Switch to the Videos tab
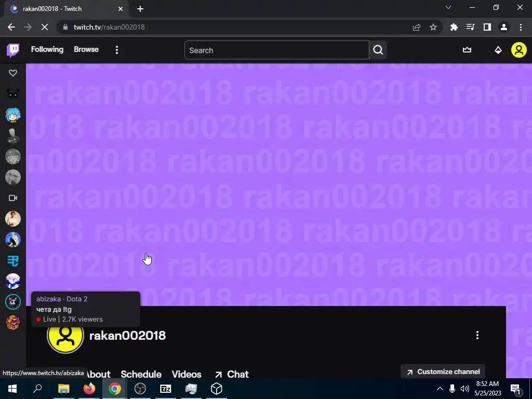The image size is (532, 399). 187,374
